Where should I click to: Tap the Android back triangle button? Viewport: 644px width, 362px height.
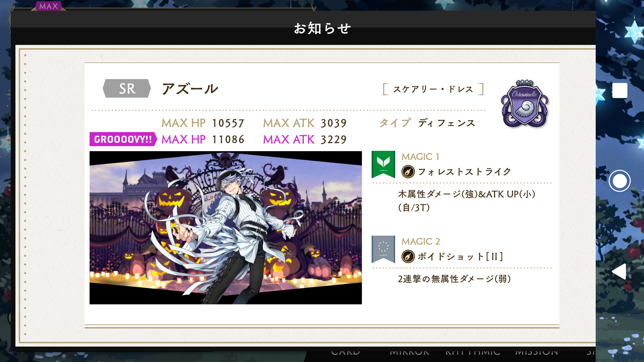point(619,271)
